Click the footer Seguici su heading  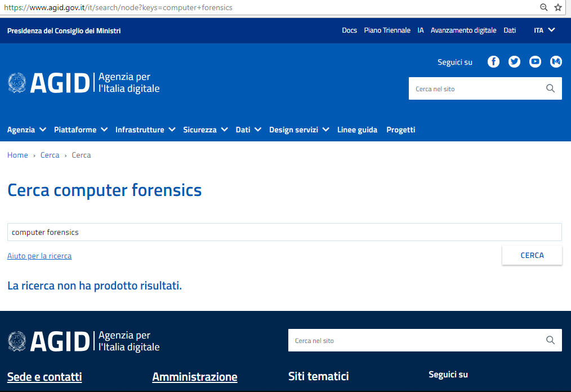[x=448, y=375]
